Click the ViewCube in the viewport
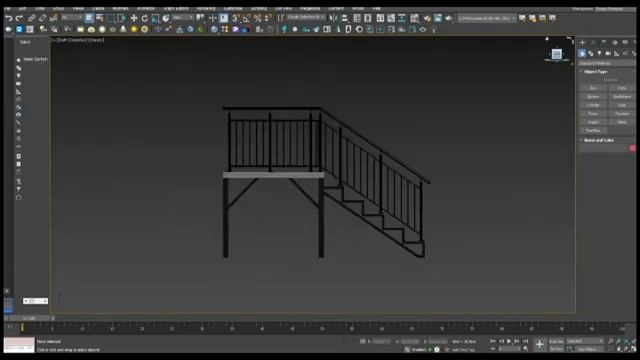 [x=557, y=54]
